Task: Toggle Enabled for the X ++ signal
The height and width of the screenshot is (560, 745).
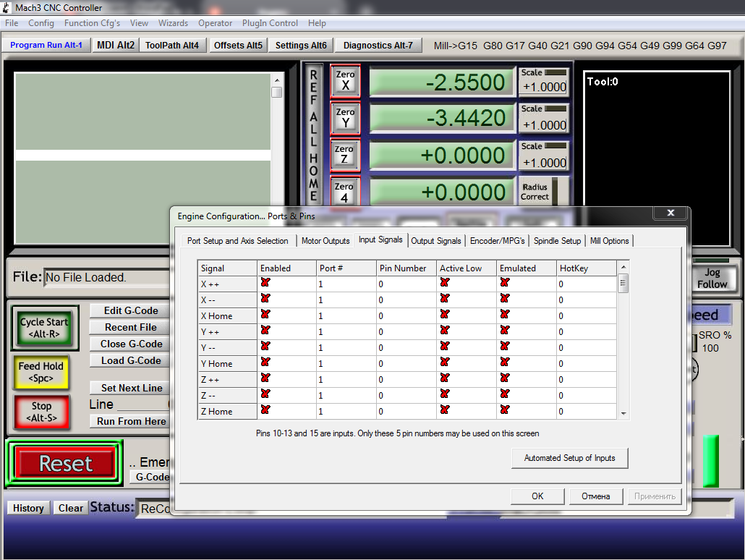Action: tap(265, 282)
